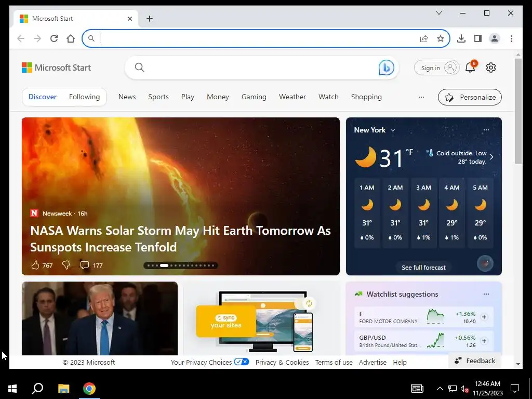Open Microsoft Start settings gear

491,68
